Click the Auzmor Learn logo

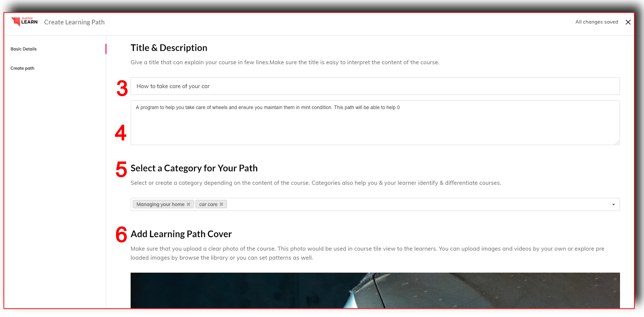click(24, 22)
